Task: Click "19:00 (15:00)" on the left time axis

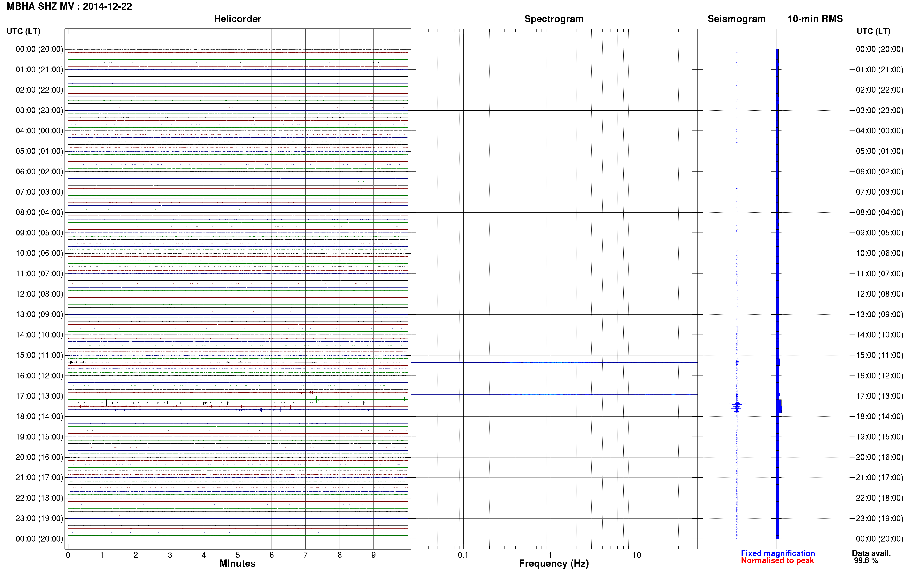Action: click(x=39, y=437)
